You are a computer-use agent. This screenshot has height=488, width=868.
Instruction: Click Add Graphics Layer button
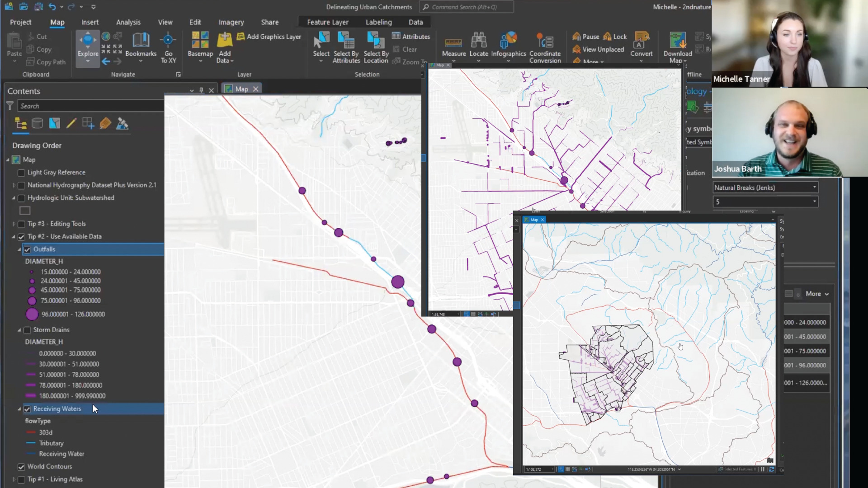click(x=269, y=37)
